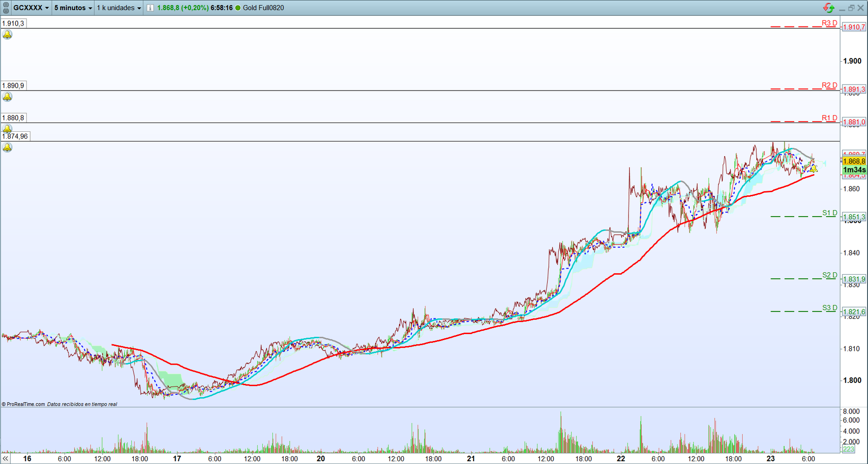Click the 1.881,0 price tag on the axis
Image resolution: width=868 pixels, height=464 pixels.
coord(854,122)
